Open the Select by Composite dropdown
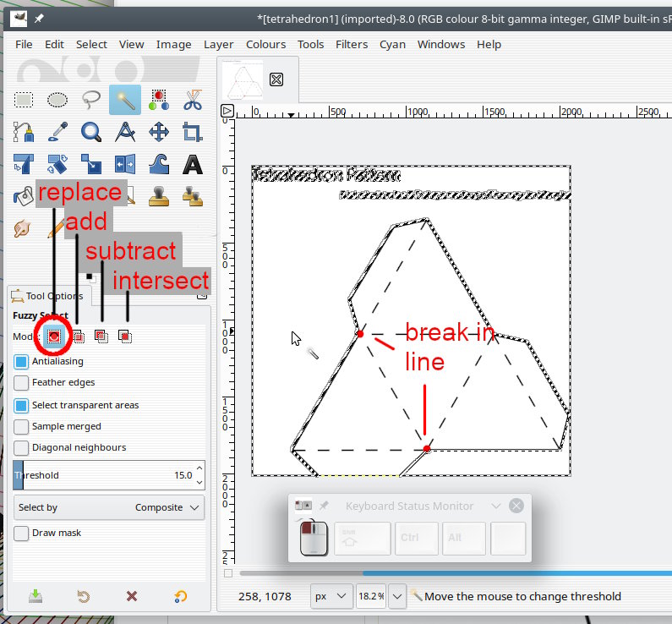The height and width of the screenshot is (624, 672). pyautogui.click(x=109, y=507)
